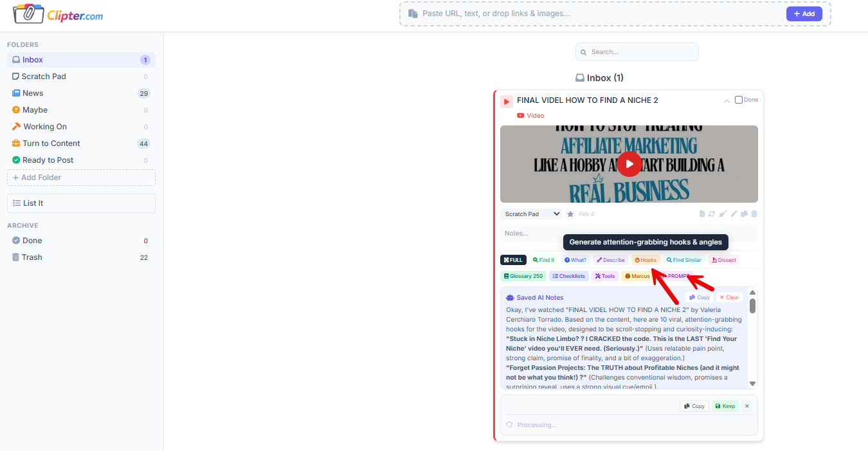
Task: Click the Clipter.com logo
Action: [x=58, y=14]
